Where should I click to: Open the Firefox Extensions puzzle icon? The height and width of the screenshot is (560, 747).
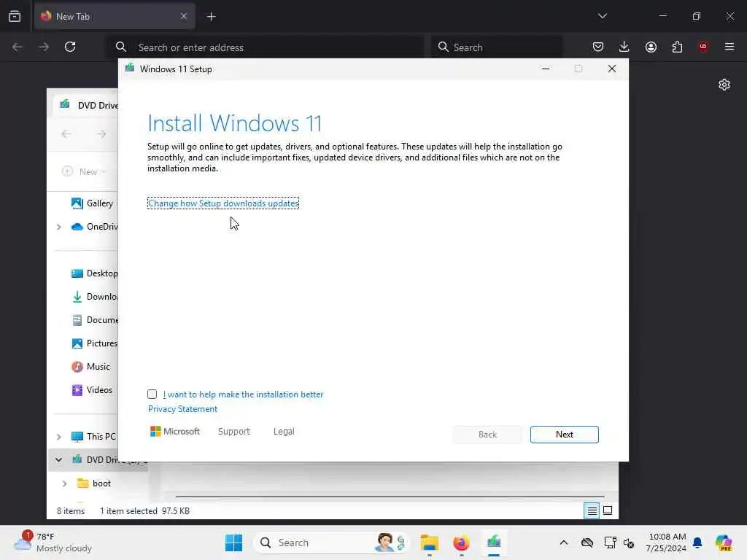pos(677,47)
